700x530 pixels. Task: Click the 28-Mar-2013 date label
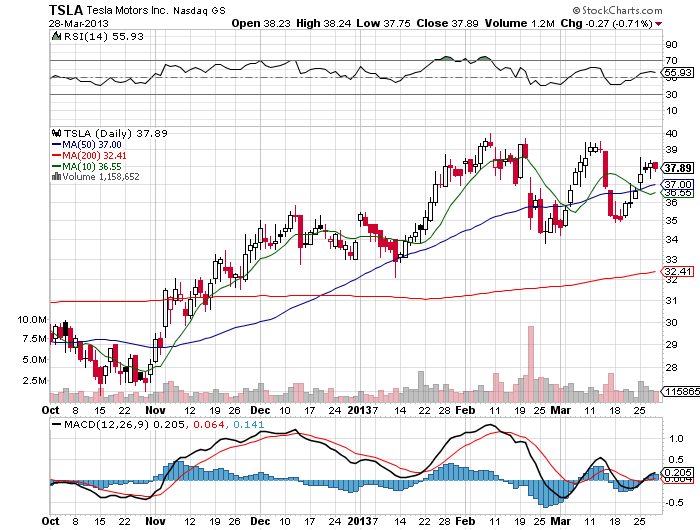click(79, 23)
